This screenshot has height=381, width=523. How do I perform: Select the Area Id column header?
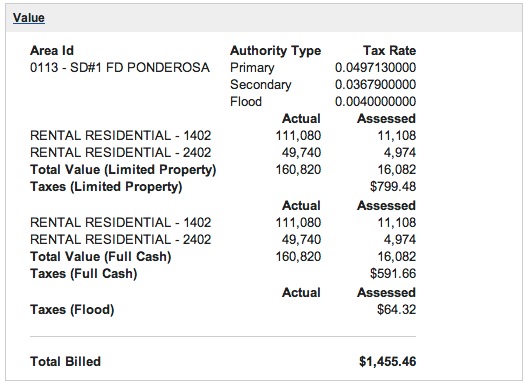[52, 51]
